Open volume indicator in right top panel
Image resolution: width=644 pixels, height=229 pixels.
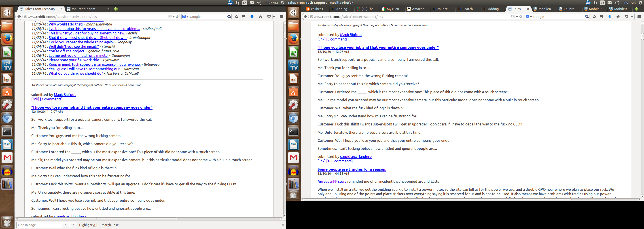pos(617,2)
